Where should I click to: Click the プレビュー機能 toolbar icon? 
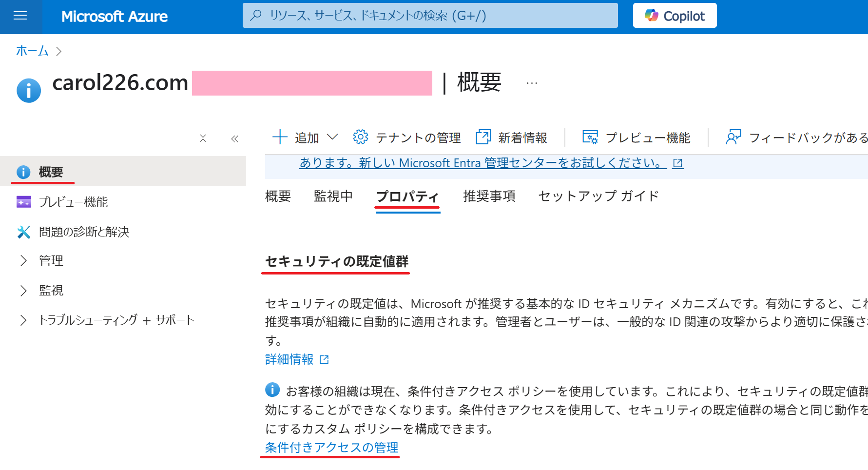click(x=590, y=137)
